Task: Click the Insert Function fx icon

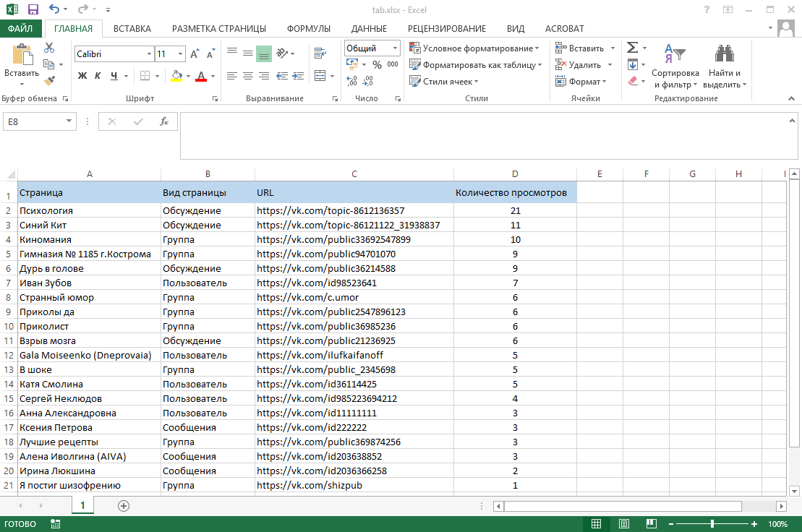Action: (164, 121)
